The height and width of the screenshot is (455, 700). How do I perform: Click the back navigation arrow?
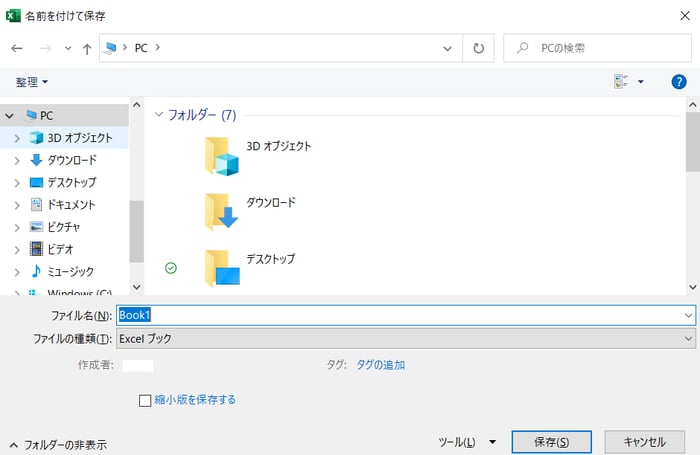point(17,48)
